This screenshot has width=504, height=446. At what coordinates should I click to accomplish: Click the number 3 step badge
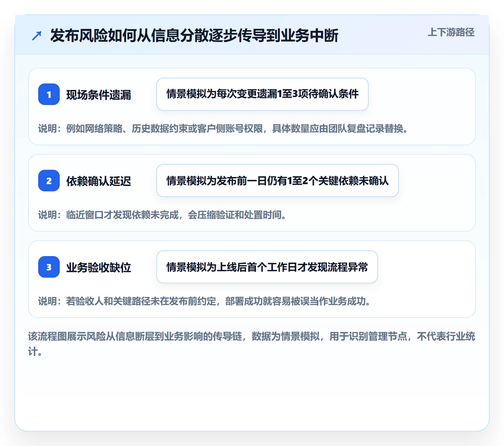[x=49, y=267]
